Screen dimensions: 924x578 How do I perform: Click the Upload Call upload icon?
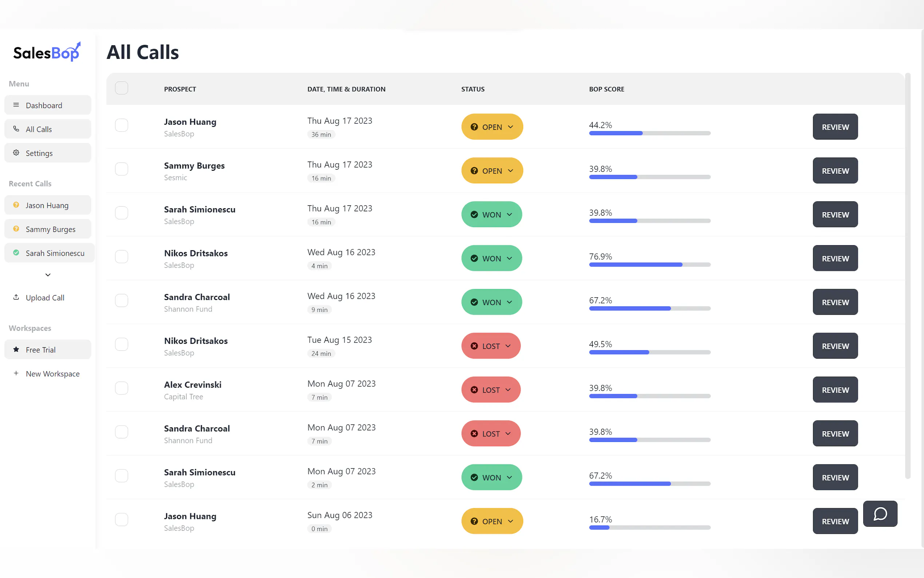(16, 297)
